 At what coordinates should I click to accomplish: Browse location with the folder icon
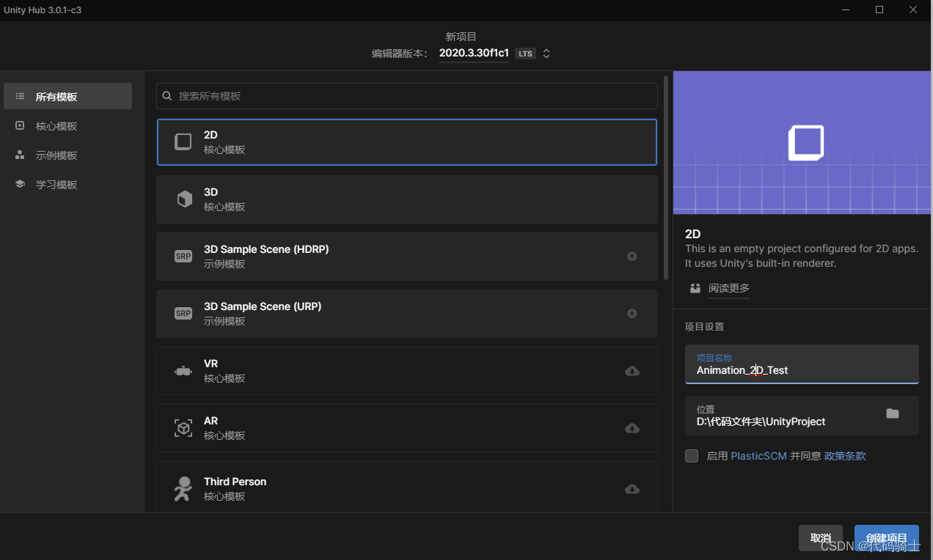893,414
